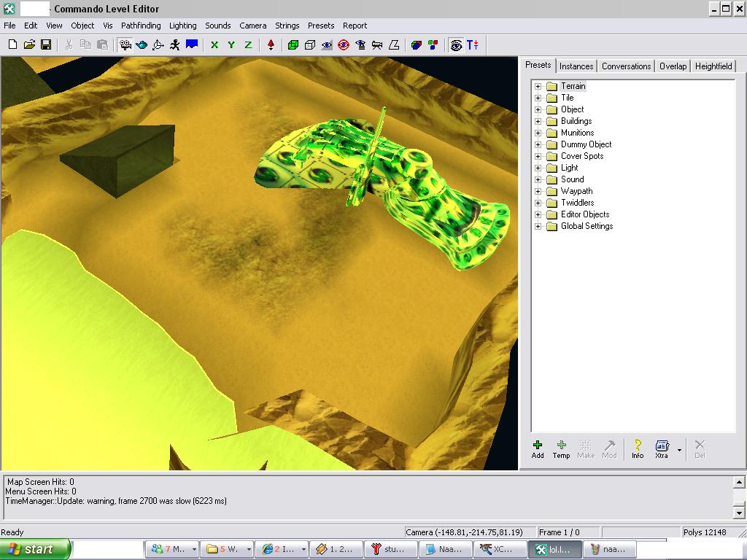
Task: Toggle the boxed eye view icon
Action: point(457,44)
